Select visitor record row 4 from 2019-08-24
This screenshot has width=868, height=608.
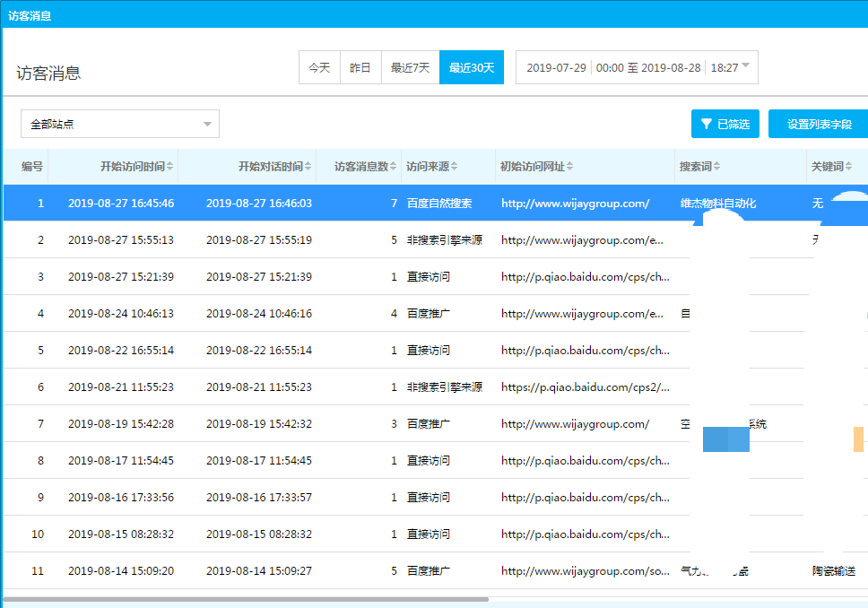(121, 314)
